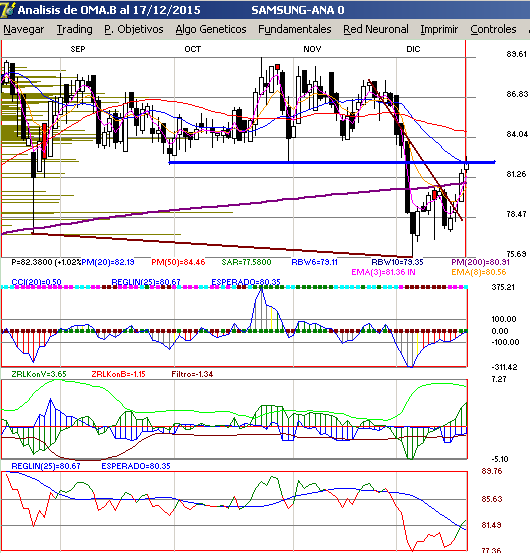530x553 pixels.
Task: Click the ZRLKonB=-1.15 label
Action: 118,374
